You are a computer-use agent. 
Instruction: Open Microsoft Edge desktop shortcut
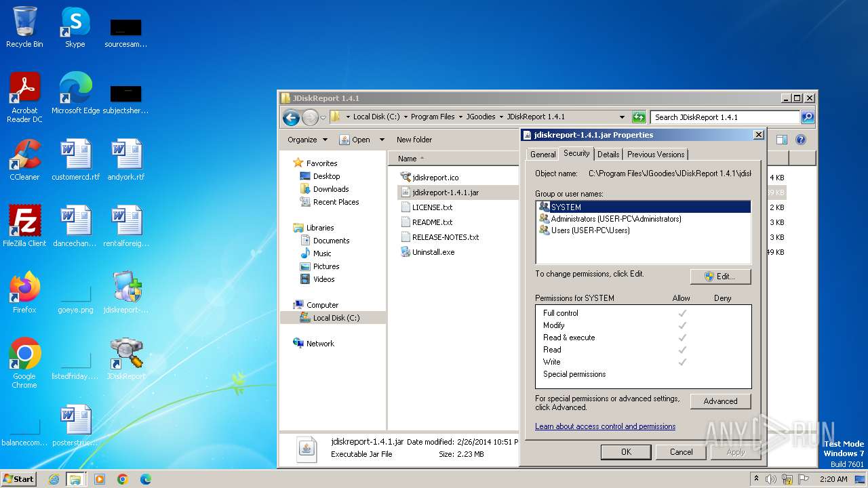[75, 93]
